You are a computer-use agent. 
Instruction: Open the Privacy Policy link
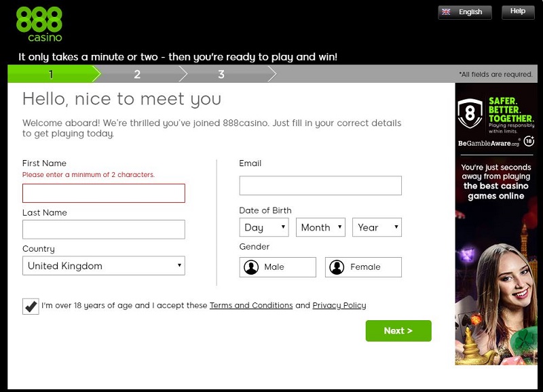point(339,305)
